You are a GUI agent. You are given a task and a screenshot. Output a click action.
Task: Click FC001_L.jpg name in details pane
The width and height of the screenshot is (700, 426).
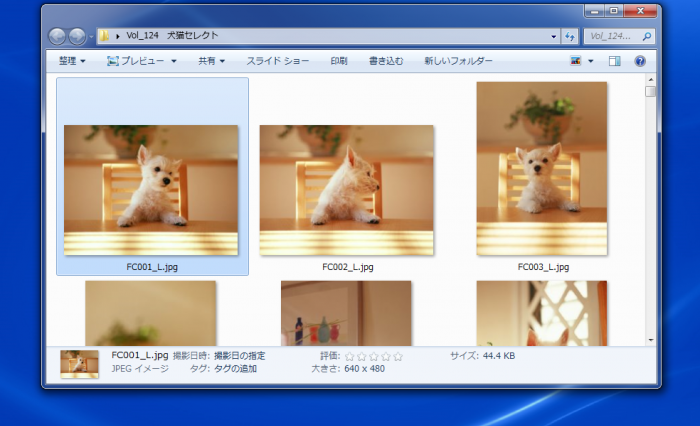click(140, 355)
